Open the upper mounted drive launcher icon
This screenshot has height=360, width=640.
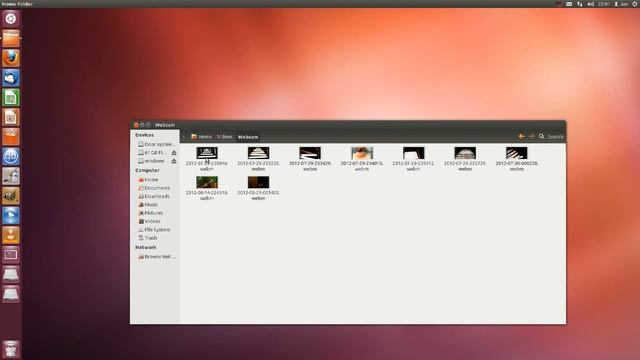point(11,274)
